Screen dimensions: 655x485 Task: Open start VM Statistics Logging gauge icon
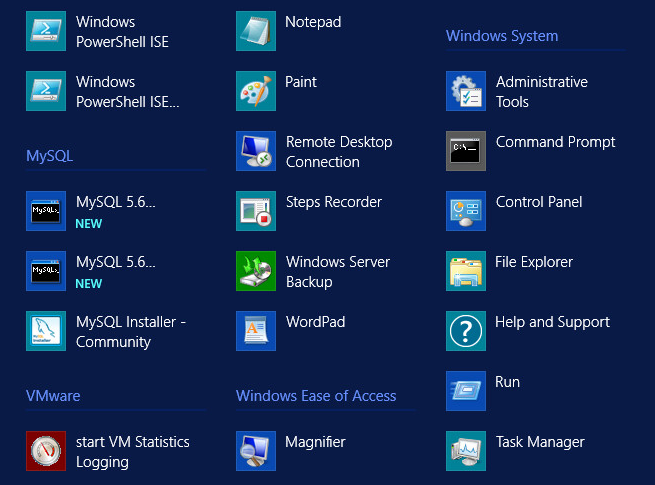[46, 451]
